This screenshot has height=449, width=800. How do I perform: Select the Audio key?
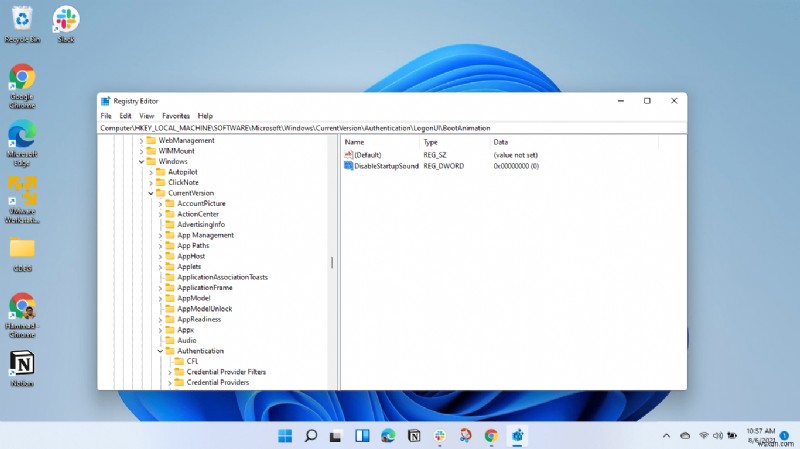point(187,340)
